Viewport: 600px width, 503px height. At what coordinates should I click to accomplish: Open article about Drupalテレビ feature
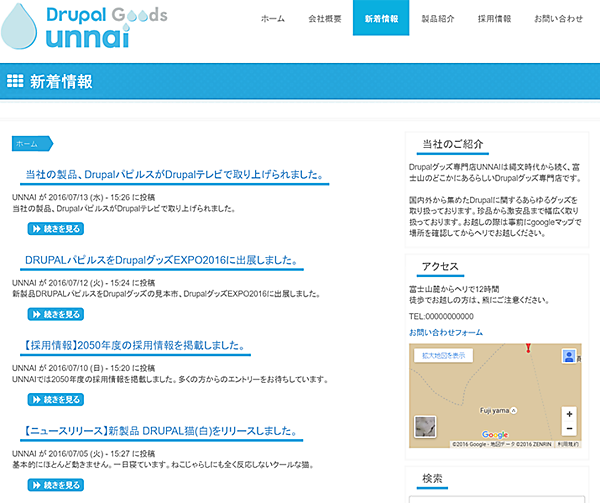point(175,174)
